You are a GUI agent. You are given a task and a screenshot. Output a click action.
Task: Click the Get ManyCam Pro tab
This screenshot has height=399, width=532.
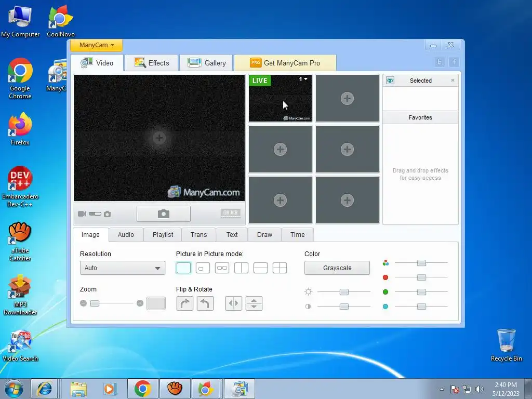click(285, 63)
